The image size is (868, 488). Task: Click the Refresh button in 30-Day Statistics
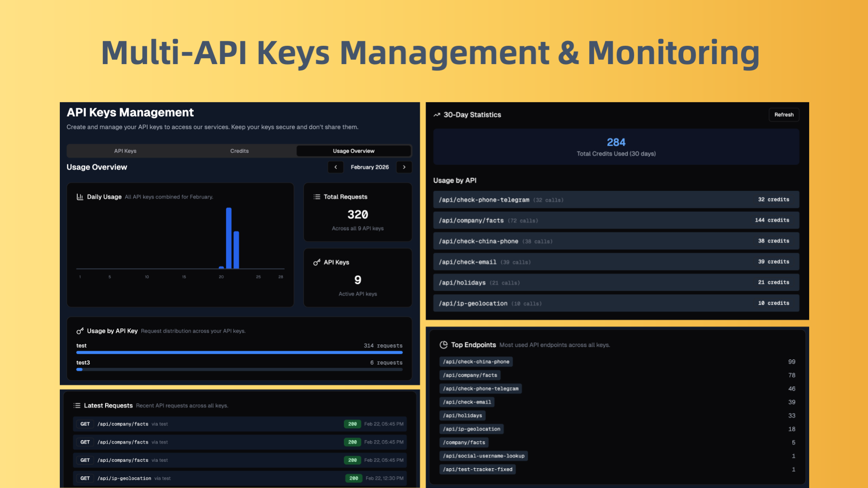click(x=784, y=114)
